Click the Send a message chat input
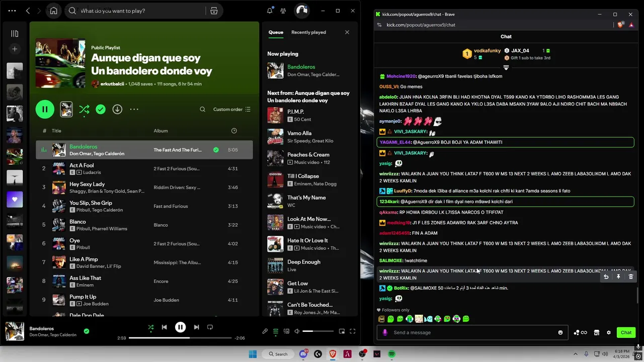 point(472,332)
